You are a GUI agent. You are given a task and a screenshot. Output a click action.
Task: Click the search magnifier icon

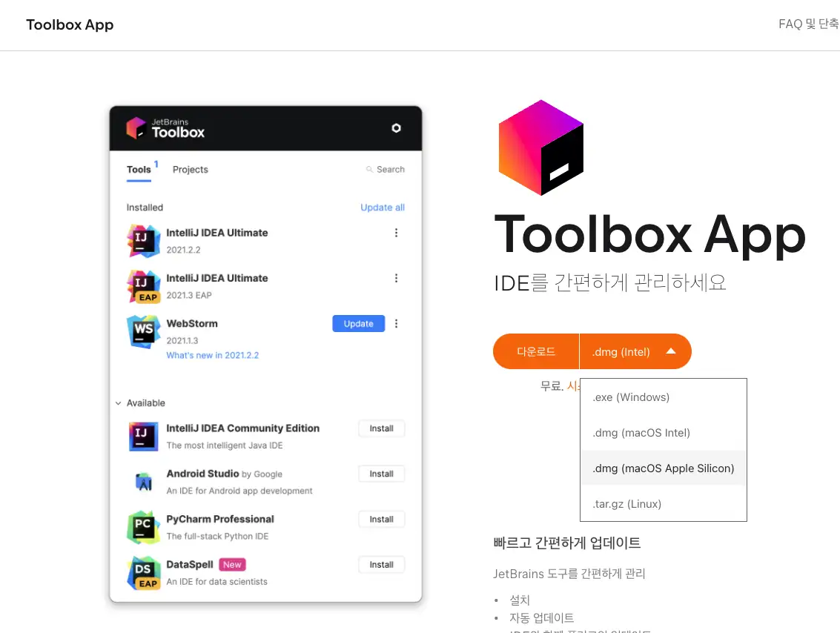tap(369, 169)
